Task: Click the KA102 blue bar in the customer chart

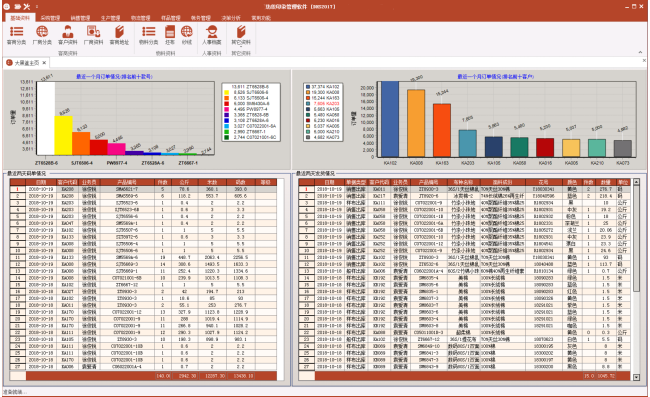Action: [x=390, y=119]
